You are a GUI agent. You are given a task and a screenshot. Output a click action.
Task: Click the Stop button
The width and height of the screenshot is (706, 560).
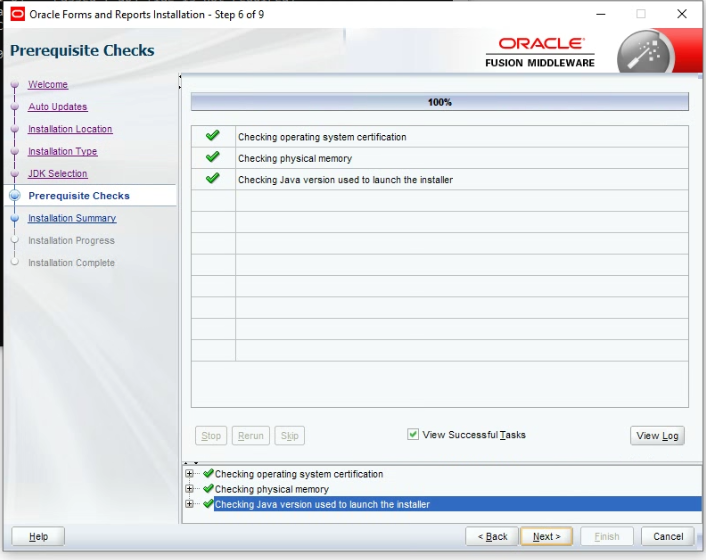pos(211,435)
